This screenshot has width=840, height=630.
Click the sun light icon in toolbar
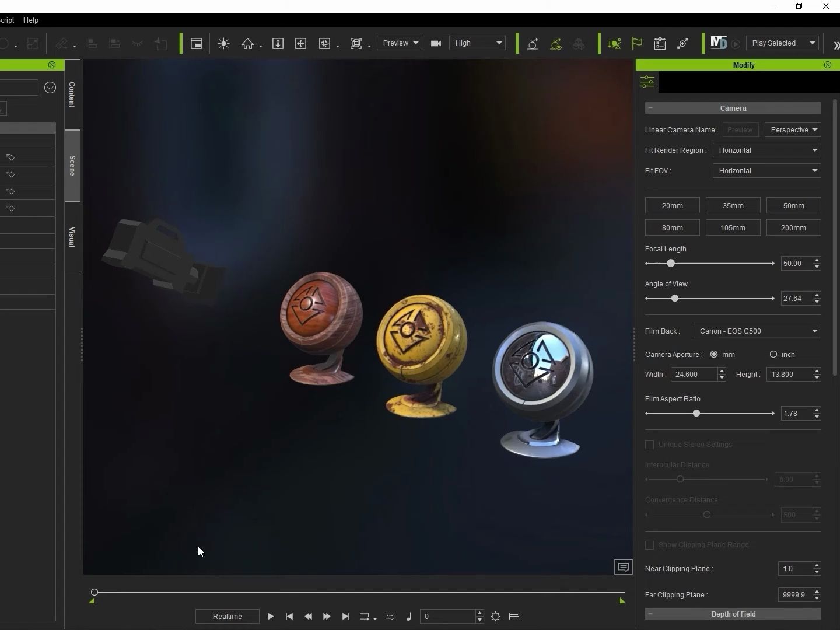click(223, 44)
